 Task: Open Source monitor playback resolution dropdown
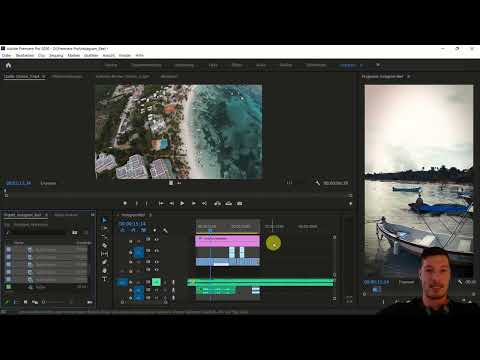[289, 182]
